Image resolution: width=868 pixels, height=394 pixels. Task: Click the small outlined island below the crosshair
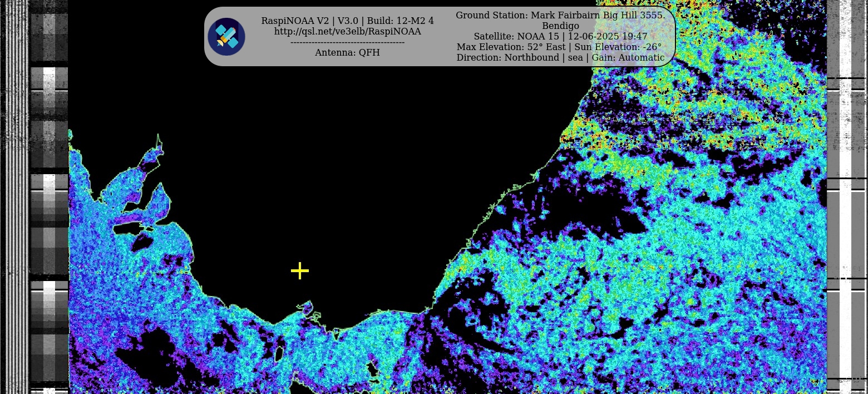(305, 307)
